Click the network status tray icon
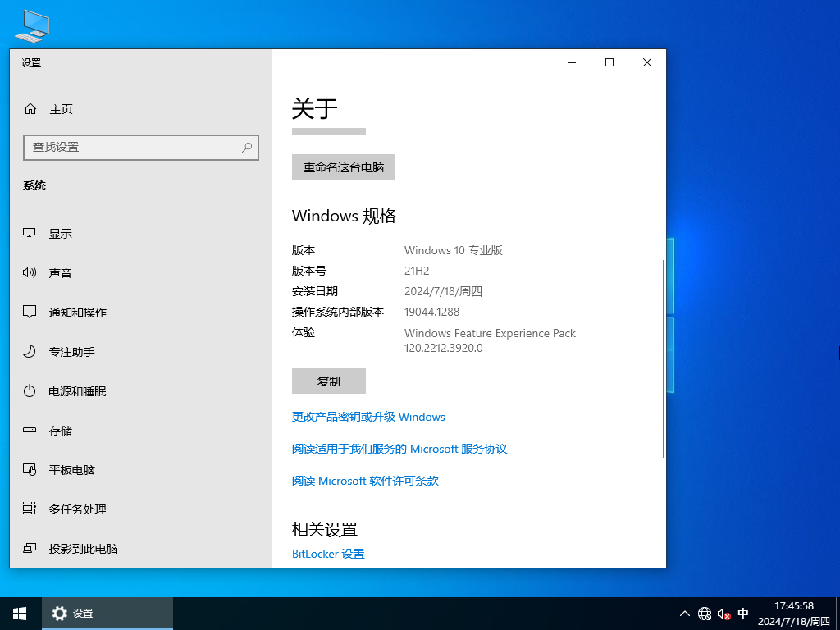 [x=704, y=613]
